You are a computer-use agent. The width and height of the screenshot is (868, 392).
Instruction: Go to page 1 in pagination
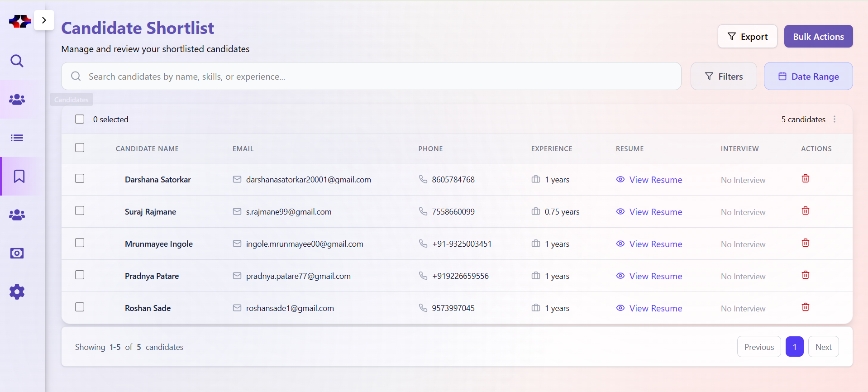794,347
